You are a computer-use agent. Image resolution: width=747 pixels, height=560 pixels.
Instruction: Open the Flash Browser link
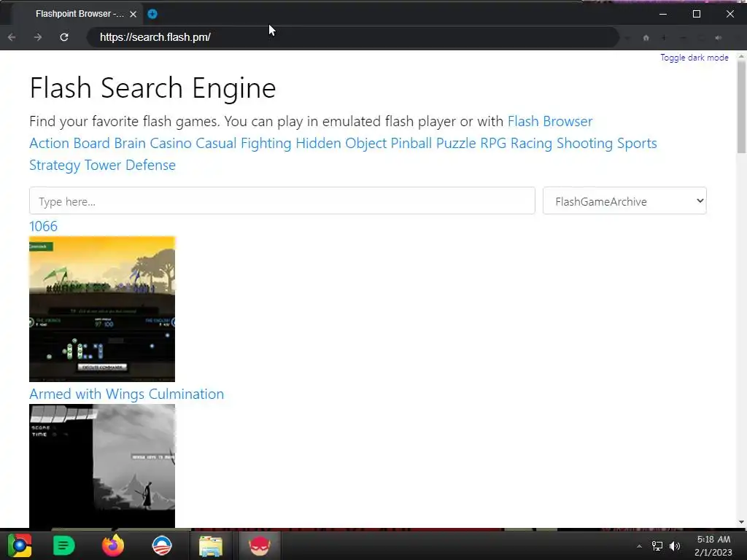[x=550, y=122]
